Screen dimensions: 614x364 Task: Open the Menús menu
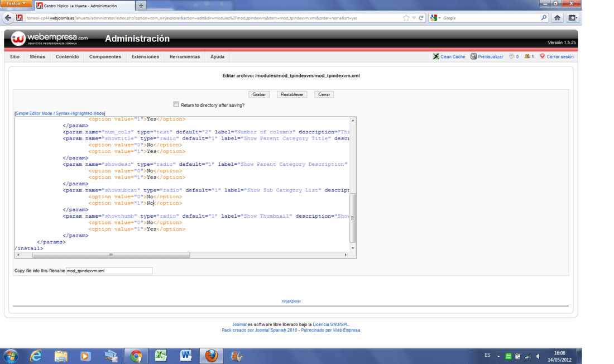[x=37, y=57]
